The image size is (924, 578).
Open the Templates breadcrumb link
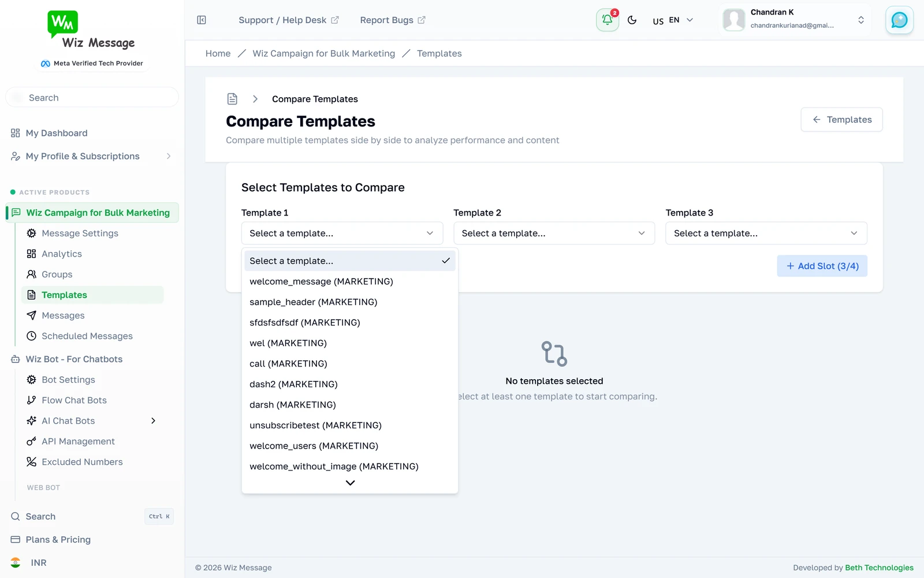click(x=439, y=53)
